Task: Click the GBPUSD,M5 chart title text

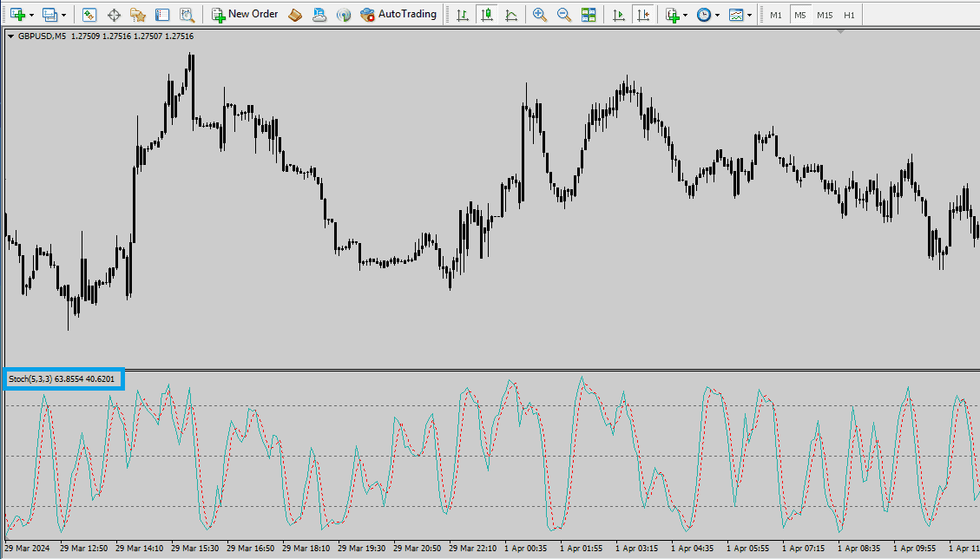Action: 42,36
